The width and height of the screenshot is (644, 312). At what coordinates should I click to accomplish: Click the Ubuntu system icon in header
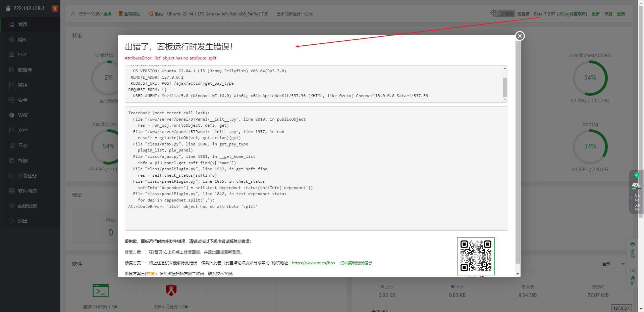pos(151,14)
